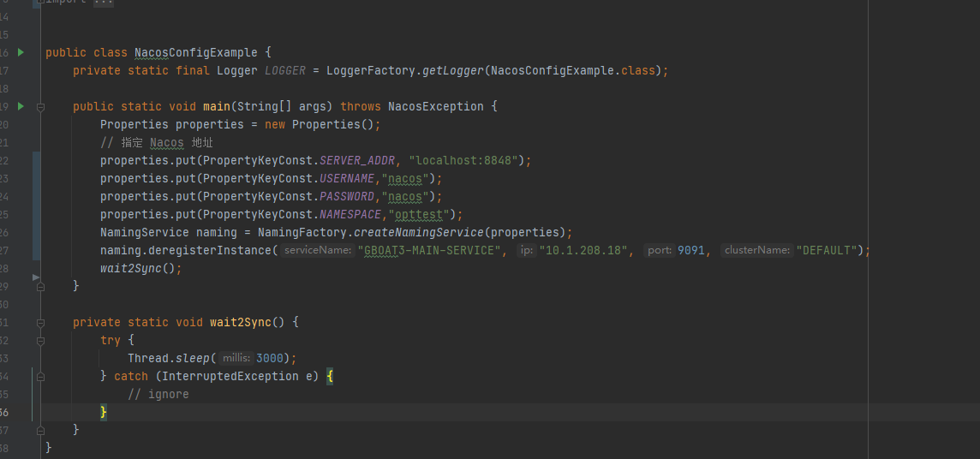Viewport: 980px width, 459px height.
Task: Click the 'catch' keyword
Action: [x=130, y=377]
